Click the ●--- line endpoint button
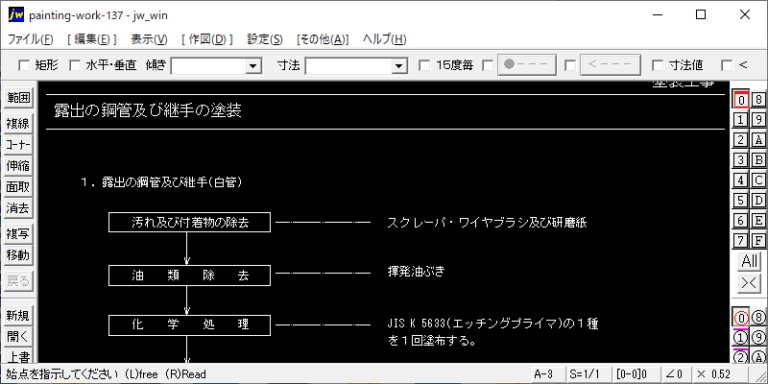This screenshot has width=768, height=384. [x=527, y=65]
